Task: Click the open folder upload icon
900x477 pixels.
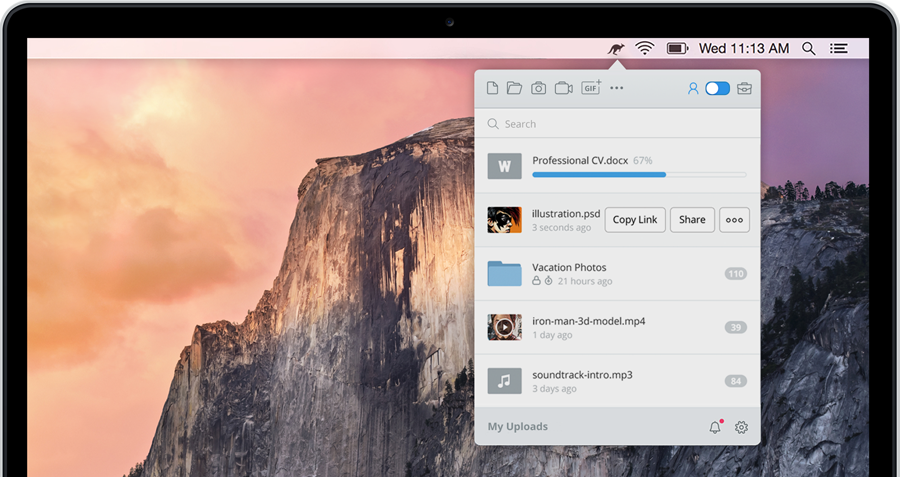Action: click(514, 88)
